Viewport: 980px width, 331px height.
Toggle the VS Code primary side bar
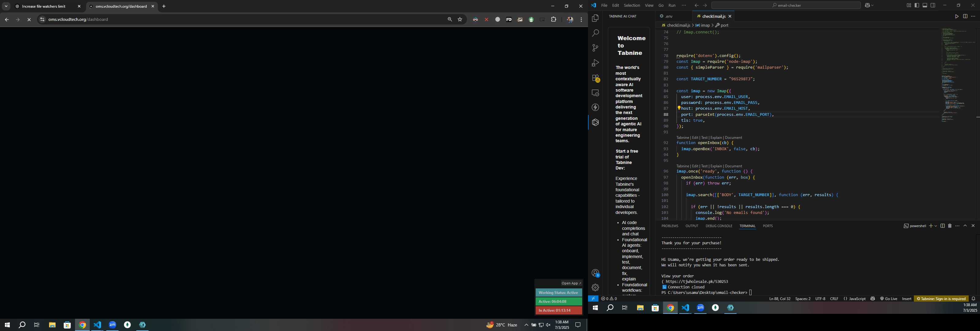pyautogui.click(x=917, y=5)
